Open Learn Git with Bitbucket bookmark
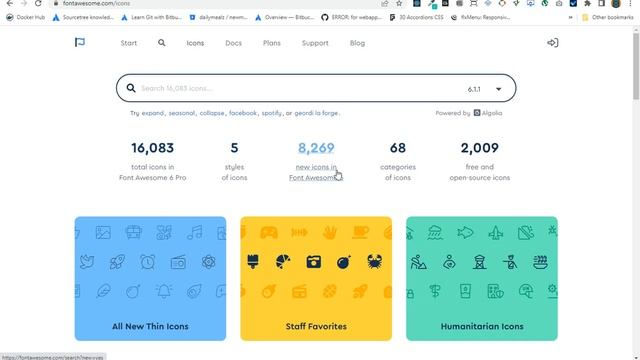This screenshot has height=360, width=640. pos(152,18)
